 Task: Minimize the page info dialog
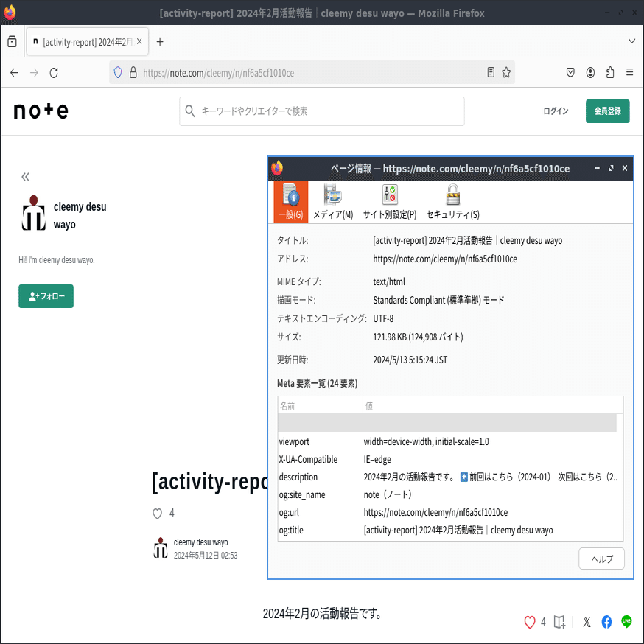click(x=597, y=168)
